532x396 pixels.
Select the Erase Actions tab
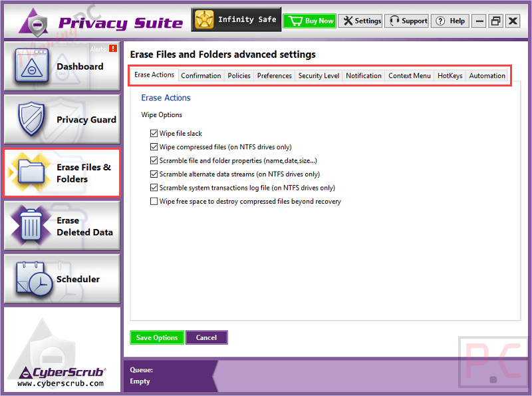[x=154, y=75]
